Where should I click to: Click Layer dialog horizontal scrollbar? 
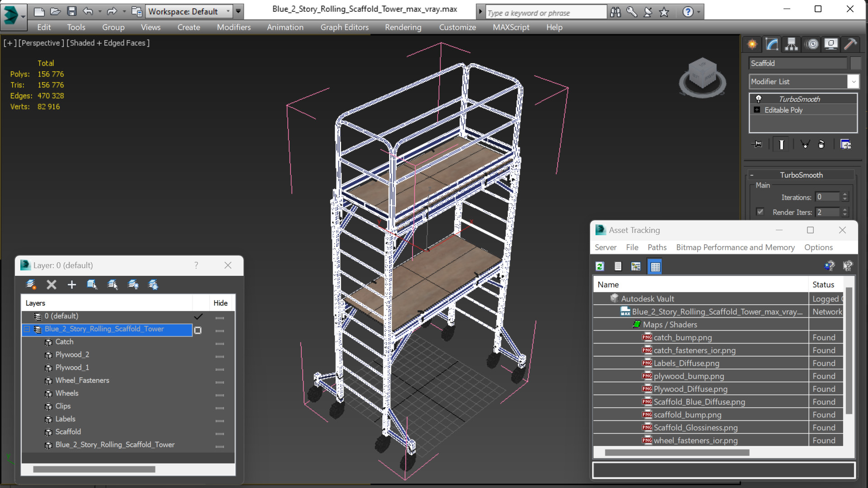pyautogui.click(x=94, y=469)
